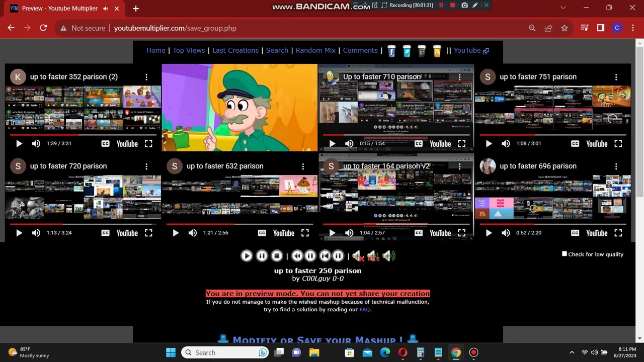
Task: Click the play-all-videos button below the grid
Action: (x=247, y=256)
